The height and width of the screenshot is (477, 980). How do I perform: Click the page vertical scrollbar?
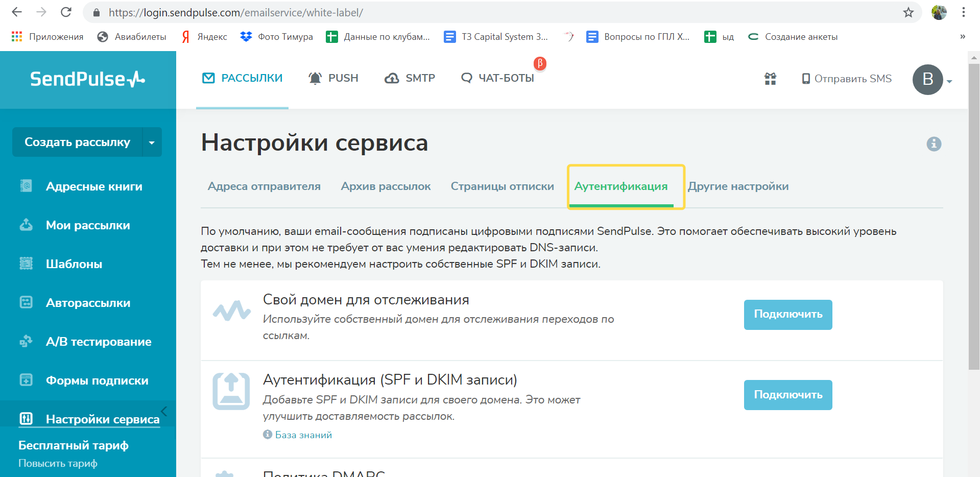[974, 214]
